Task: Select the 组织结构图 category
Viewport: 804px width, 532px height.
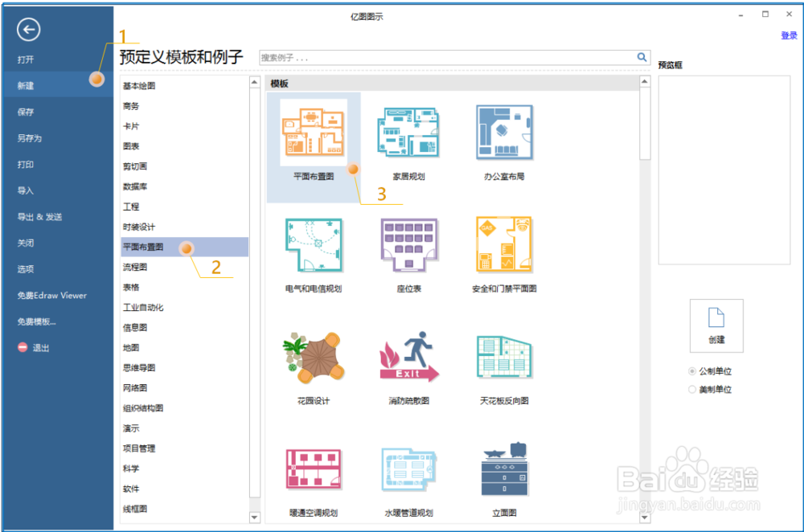Action: click(143, 408)
